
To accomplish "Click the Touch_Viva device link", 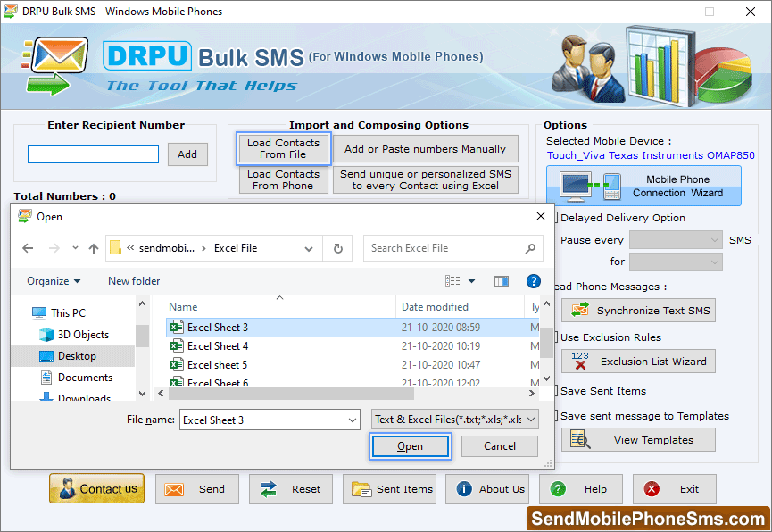I will click(x=651, y=155).
